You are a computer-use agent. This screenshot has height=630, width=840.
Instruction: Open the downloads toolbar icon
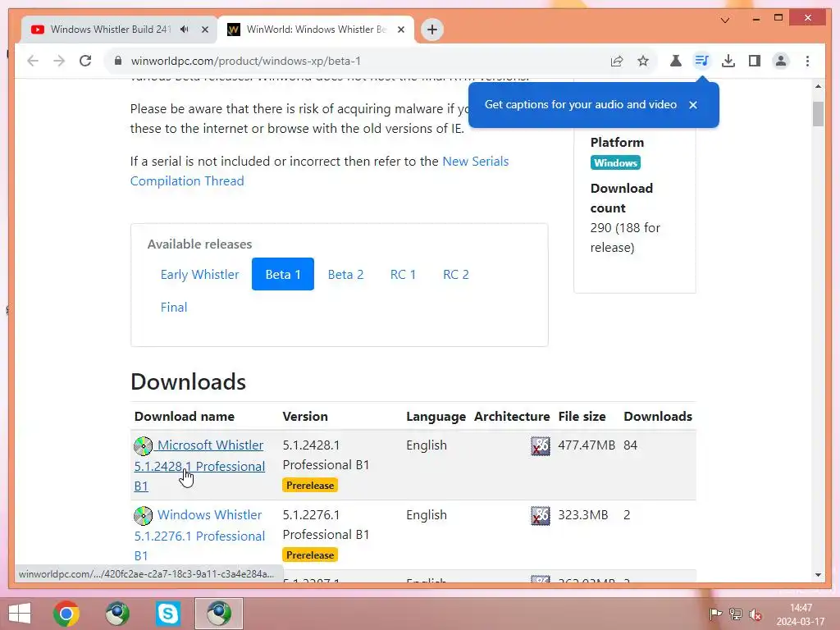728,61
